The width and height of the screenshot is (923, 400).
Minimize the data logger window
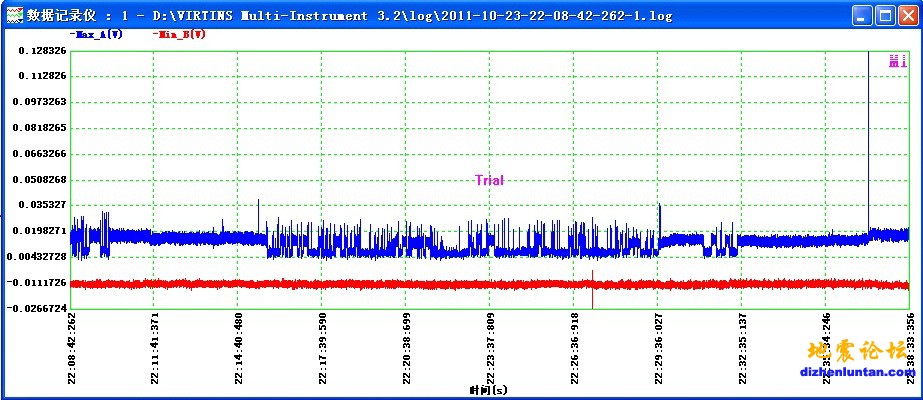tap(862, 15)
